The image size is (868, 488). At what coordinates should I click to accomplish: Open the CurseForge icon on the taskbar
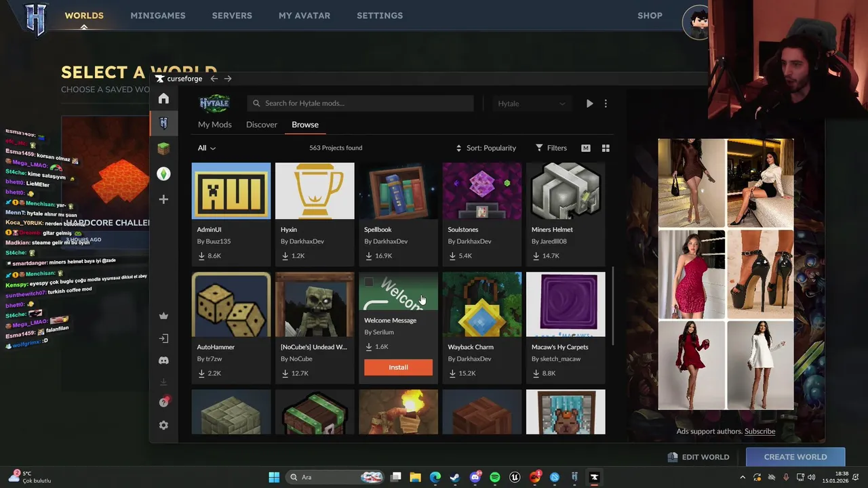coord(594,477)
